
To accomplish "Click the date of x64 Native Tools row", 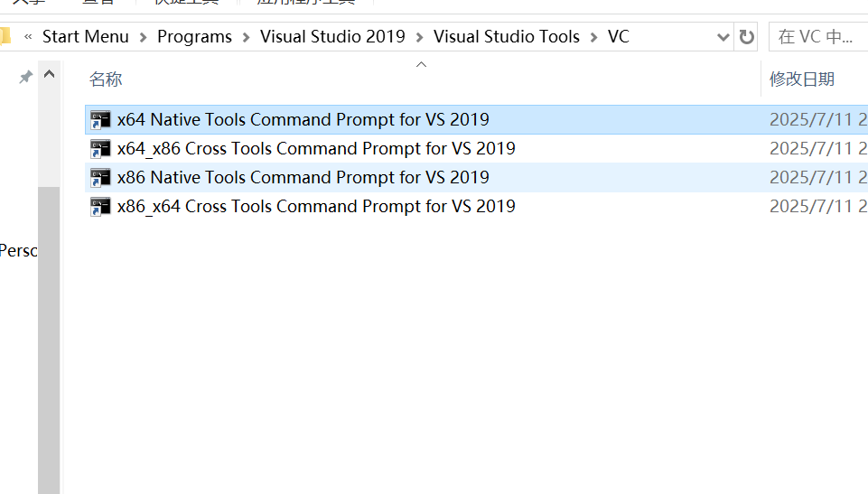I will 818,119.
